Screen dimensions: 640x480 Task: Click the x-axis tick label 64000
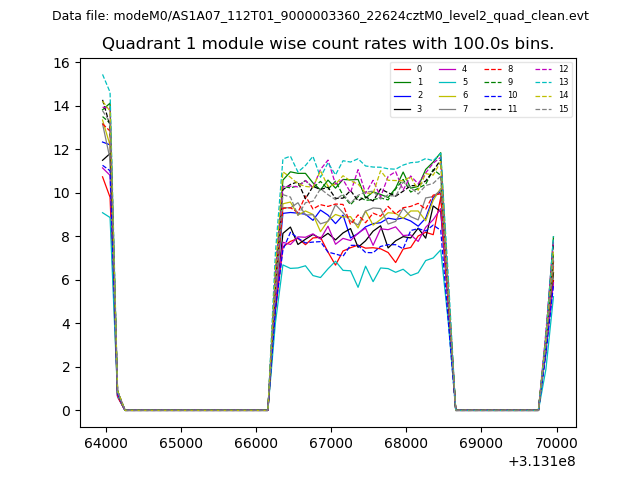pyautogui.click(x=104, y=440)
